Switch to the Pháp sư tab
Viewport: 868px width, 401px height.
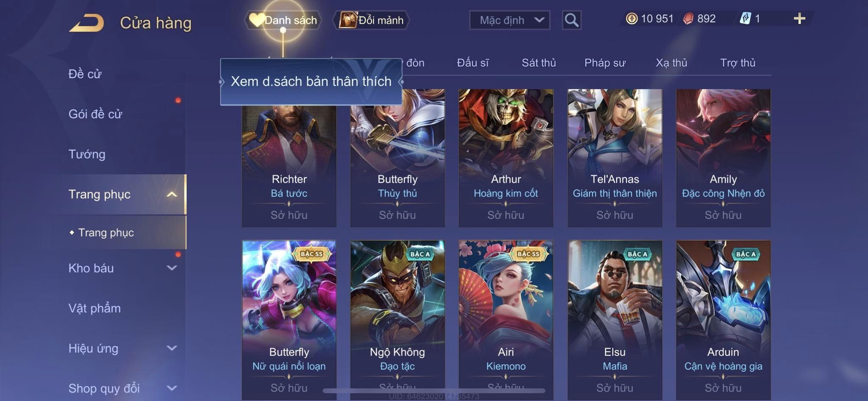coord(605,63)
